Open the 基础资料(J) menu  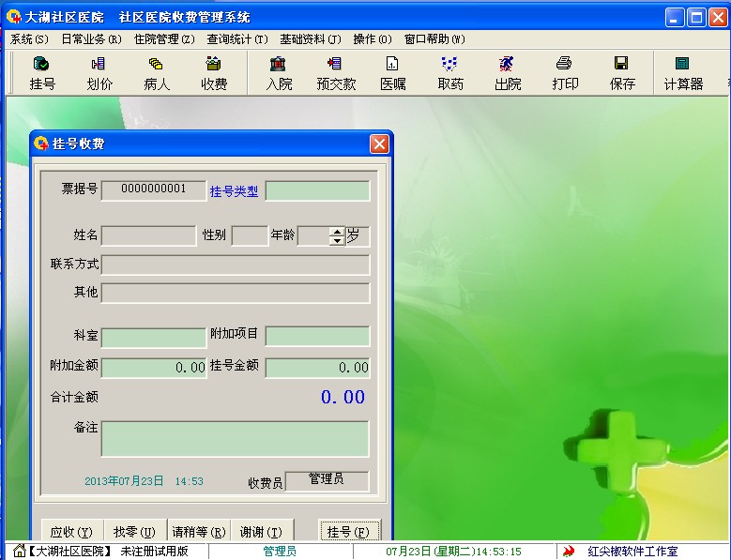click(x=311, y=39)
